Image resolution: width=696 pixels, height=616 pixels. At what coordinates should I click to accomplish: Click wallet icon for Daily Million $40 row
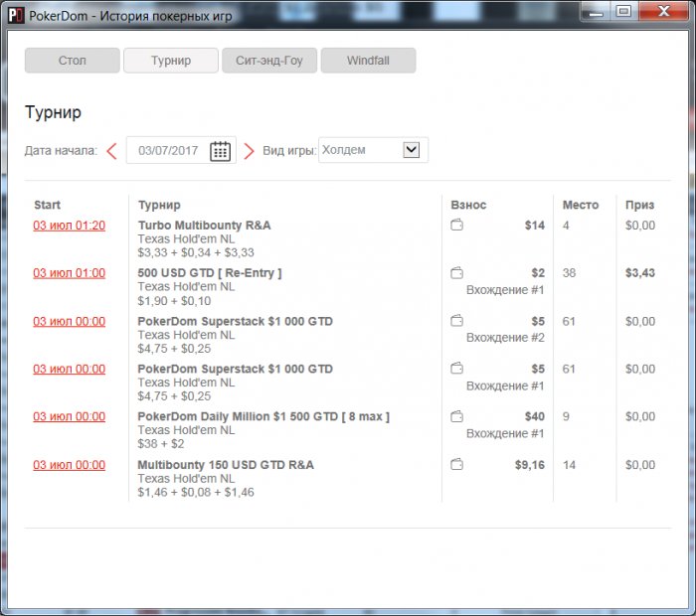click(456, 416)
